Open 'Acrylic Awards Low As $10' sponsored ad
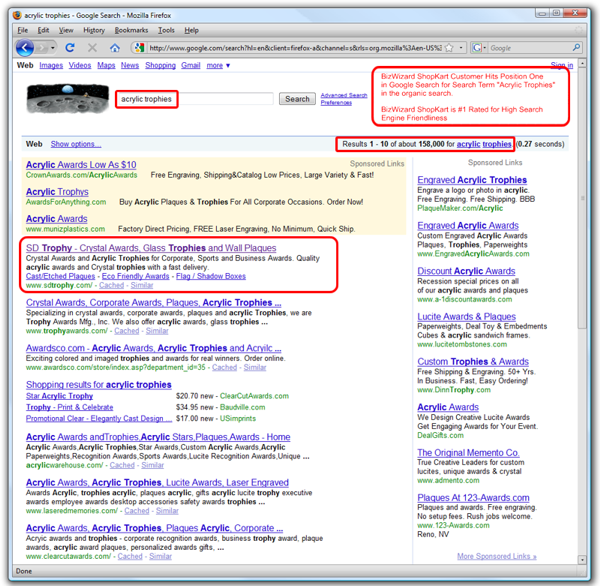The height and width of the screenshot is (586, 600). click(x=81, y=165)
